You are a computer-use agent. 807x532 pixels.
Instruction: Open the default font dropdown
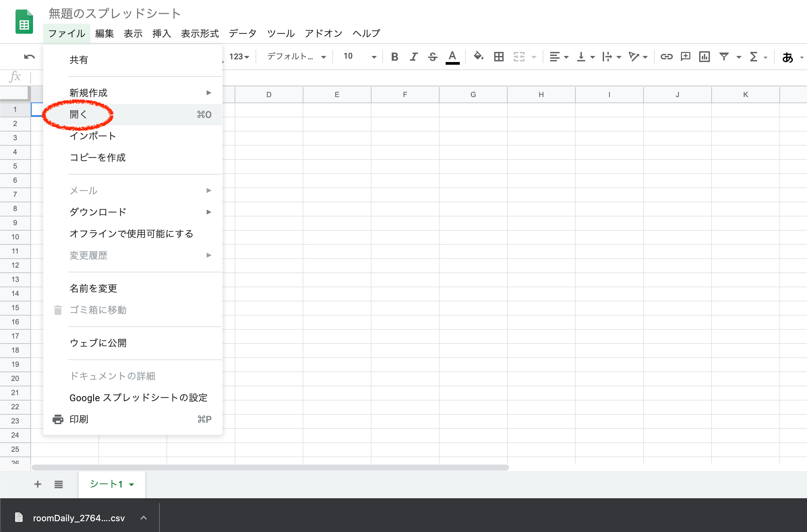click(296, 57)
